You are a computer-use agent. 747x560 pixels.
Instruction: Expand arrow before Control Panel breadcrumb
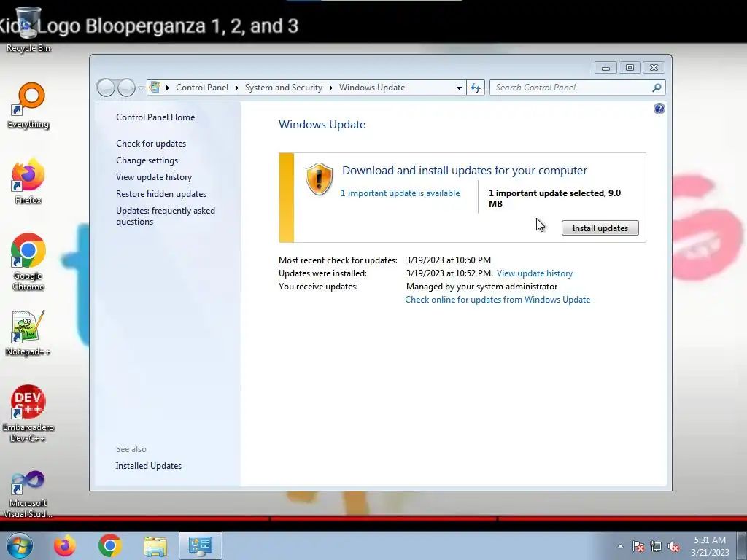click(168, 87)
